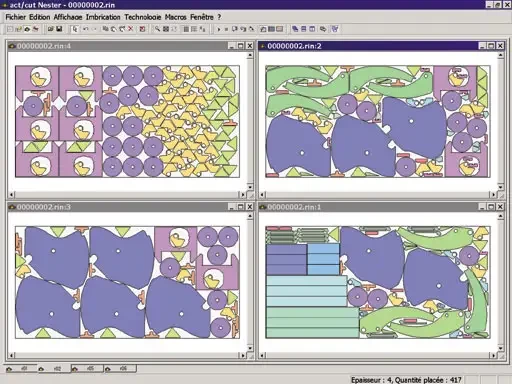
Task: Click scroll-down arrow in 00000002.rin:2 window
Action: click(500, 186)
